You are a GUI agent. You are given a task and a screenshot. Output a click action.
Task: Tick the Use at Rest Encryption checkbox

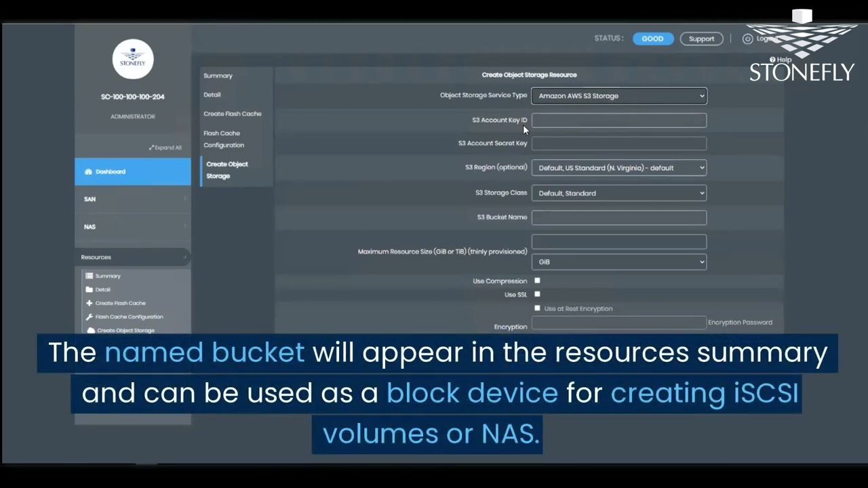point(537,308)
